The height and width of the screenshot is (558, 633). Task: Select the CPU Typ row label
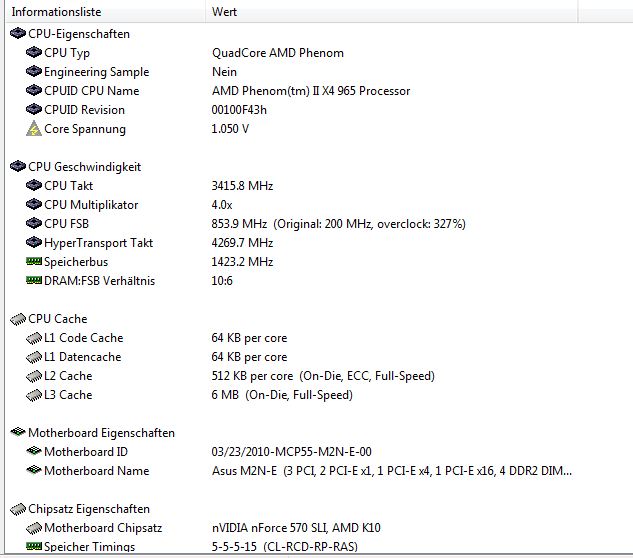[x=67, y=53]
